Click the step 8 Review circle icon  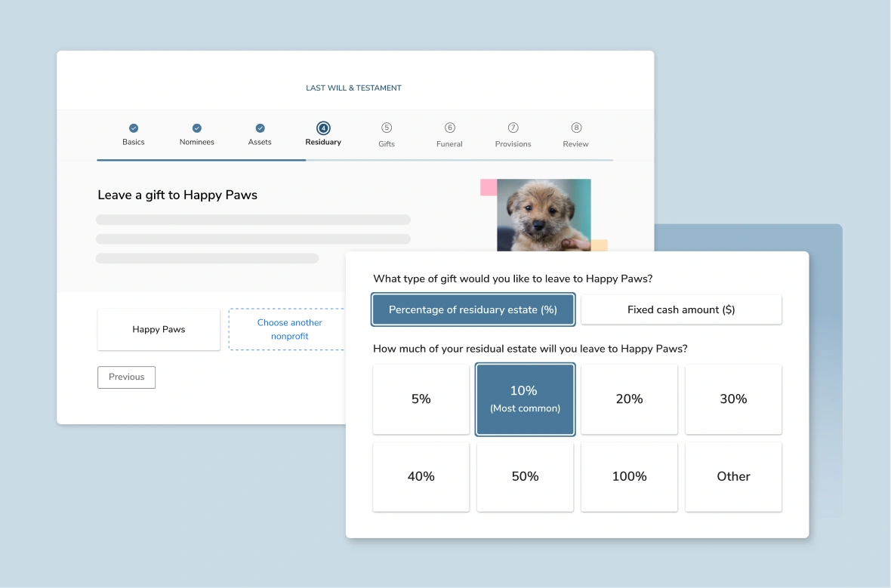(x=575, y=128)
